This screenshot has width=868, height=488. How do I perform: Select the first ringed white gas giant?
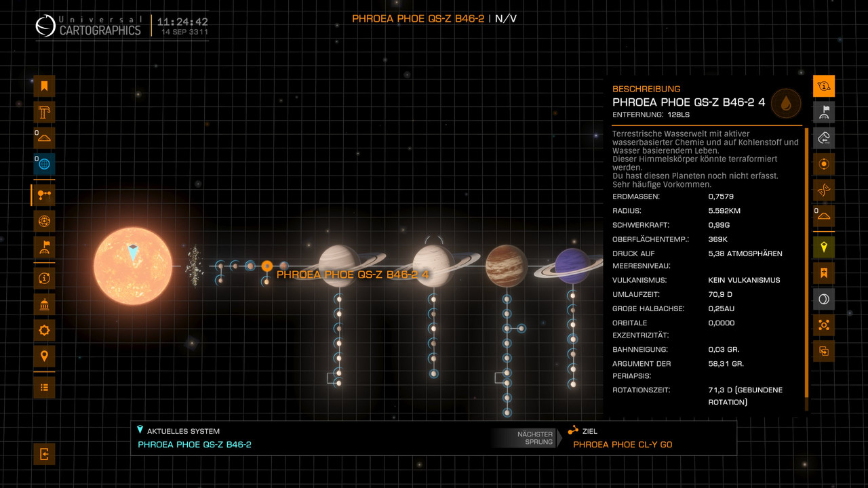[339, 266]
